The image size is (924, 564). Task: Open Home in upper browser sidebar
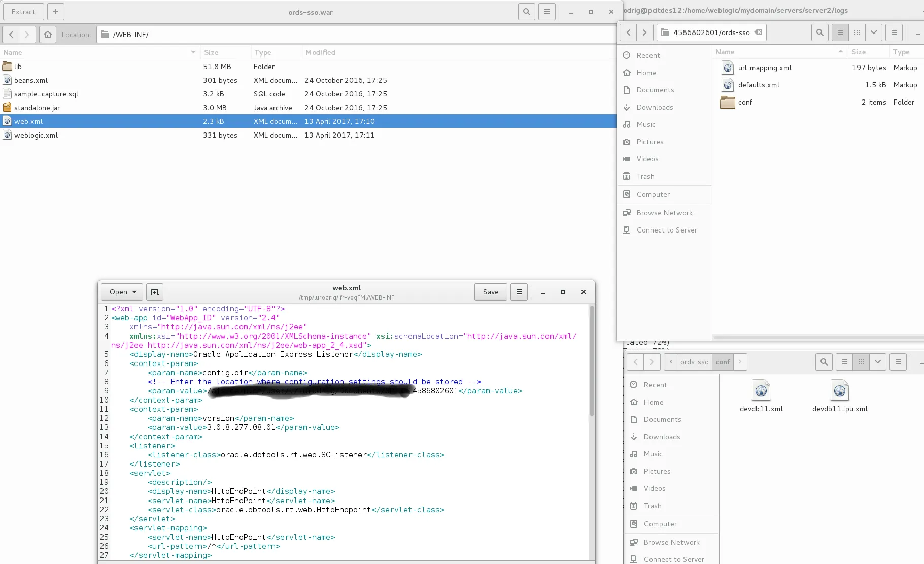[x=665, y=73]
